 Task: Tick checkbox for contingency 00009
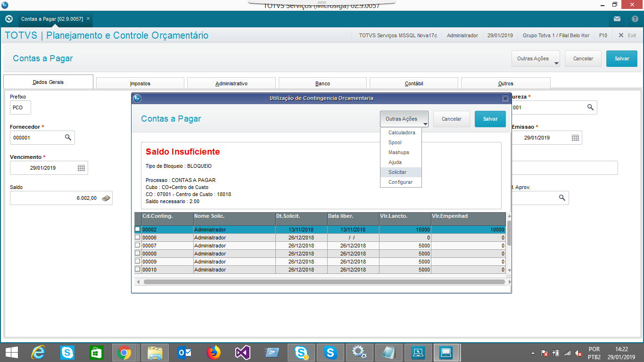point(138,261)
